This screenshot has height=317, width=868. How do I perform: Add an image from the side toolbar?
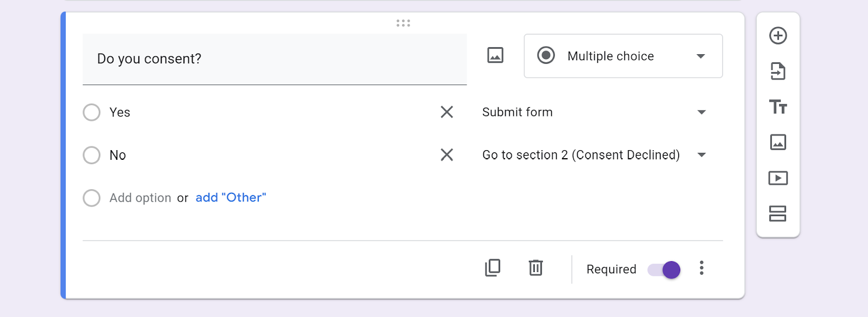[778, 143]
